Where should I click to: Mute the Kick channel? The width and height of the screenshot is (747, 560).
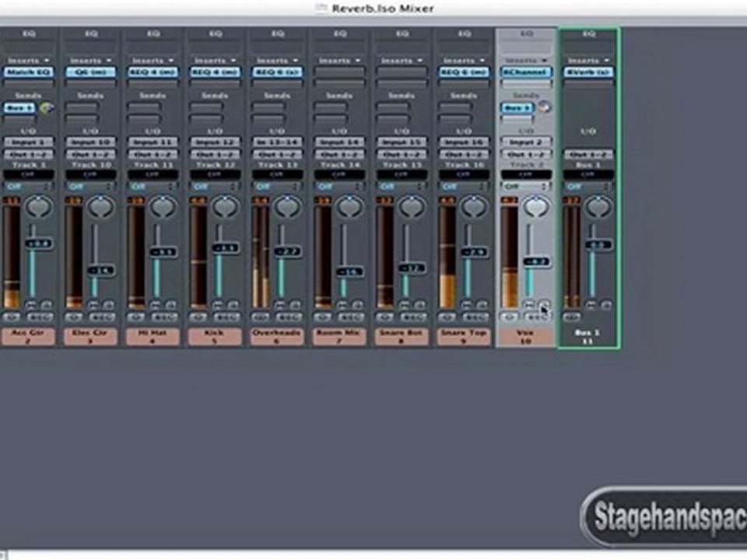[218, 304]
